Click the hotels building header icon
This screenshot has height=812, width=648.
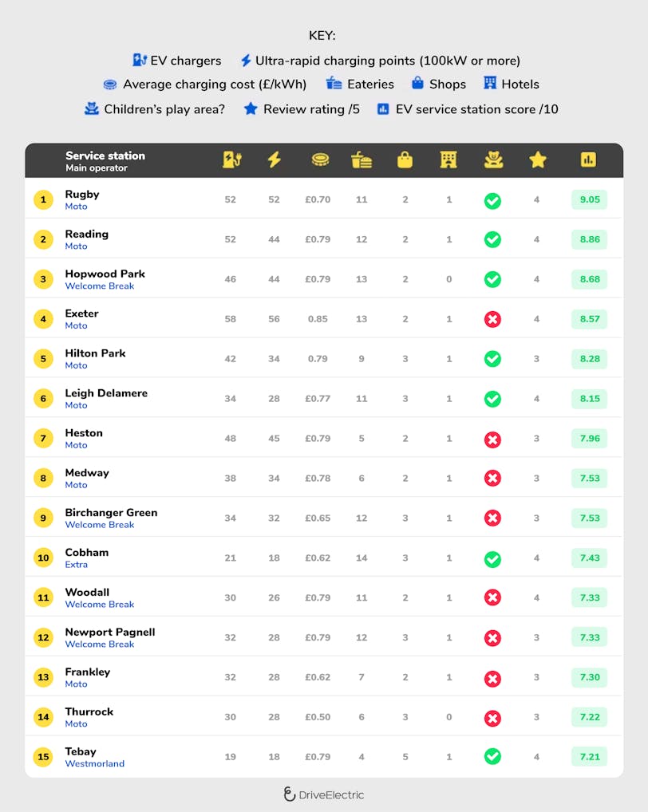448,160
